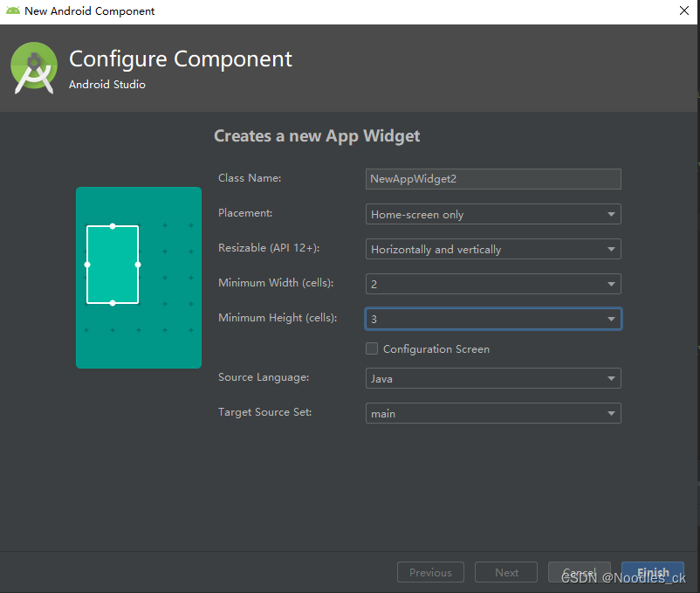Click the widget preview thumbnail graphic

click(x=138, y=277)
